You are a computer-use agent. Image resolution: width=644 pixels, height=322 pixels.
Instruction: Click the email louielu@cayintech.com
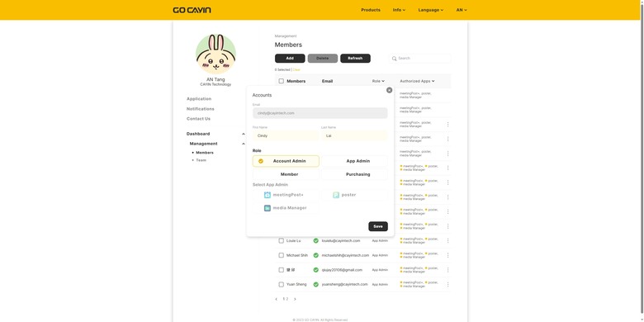pyautogui.click(x=341, y=241)
